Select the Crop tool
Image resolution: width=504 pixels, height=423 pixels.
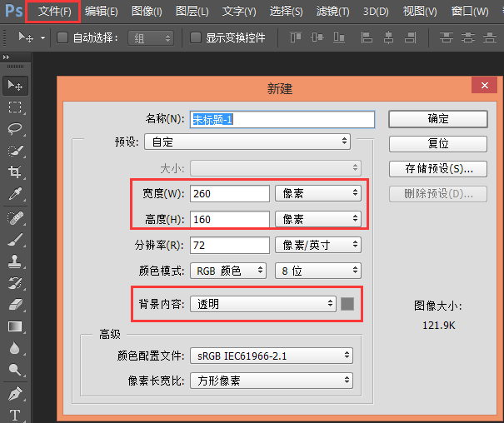coord(15,172)
